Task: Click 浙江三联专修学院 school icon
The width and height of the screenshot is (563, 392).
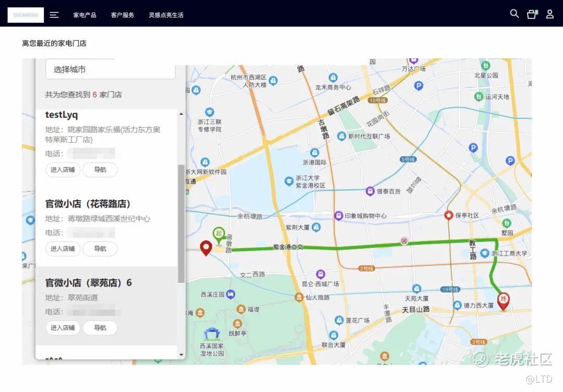Action: pos(210,112)
